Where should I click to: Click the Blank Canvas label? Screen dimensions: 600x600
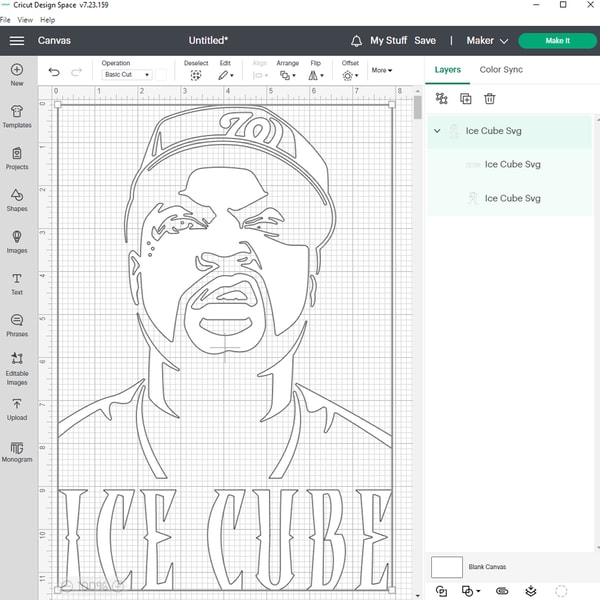[487, 567]
